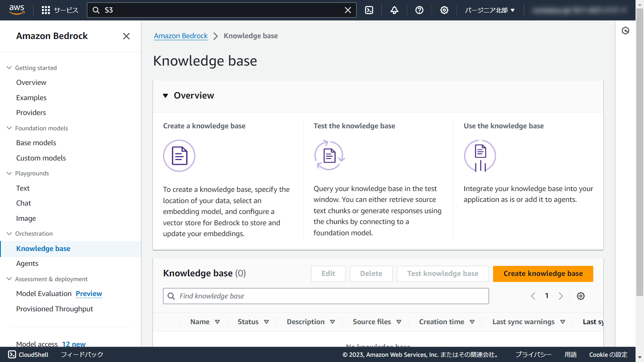Open the settings gear in top navigation

coord(444,10)
